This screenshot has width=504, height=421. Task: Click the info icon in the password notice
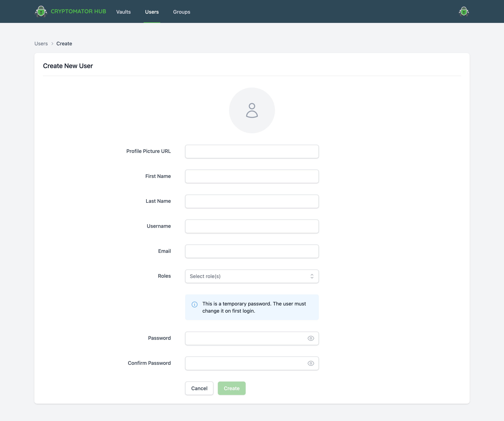pyautogui.click(x=194, y=304)
